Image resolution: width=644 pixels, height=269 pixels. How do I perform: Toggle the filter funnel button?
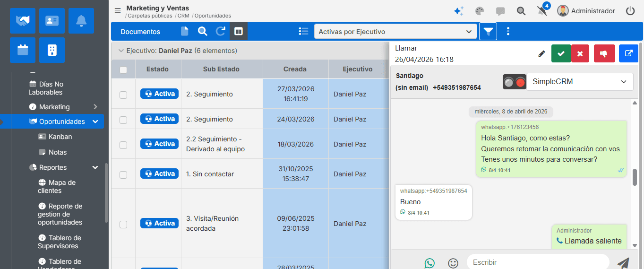(488, 32)
